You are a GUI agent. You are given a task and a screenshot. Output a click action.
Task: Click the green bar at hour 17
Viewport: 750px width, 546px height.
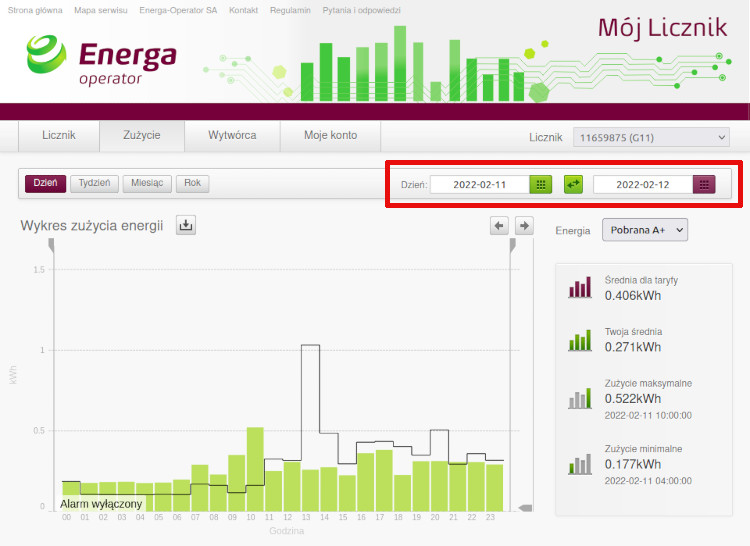click(384, 480)
